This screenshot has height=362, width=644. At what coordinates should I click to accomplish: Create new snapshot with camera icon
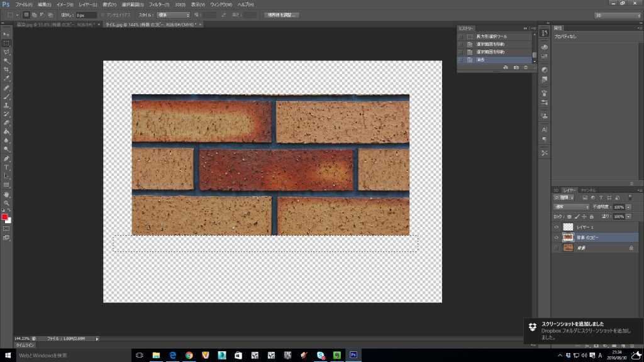coord(516,67)
